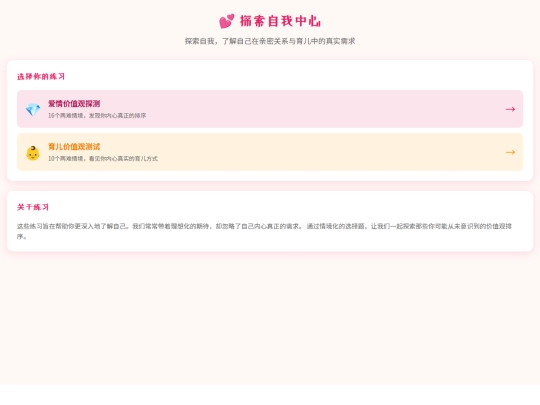This screenshot has width=540, height=405.
Task: Click the orange arrow on 育儿价值观测试 row
Action: tap(510, 152)
